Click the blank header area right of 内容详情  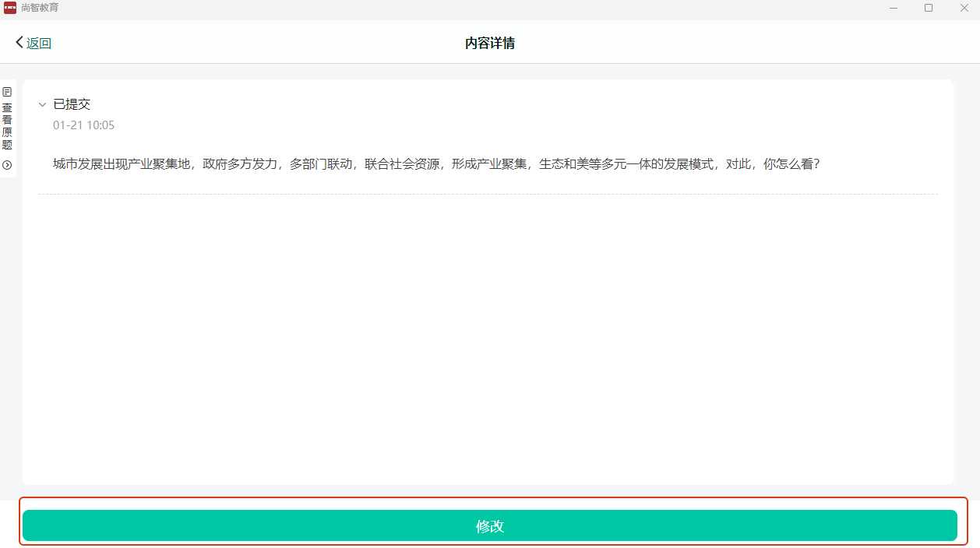(x=740, y=43)
